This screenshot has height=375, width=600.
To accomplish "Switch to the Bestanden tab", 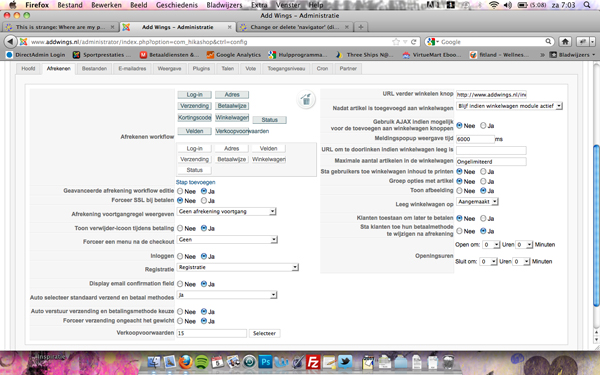I will point(94,68).
